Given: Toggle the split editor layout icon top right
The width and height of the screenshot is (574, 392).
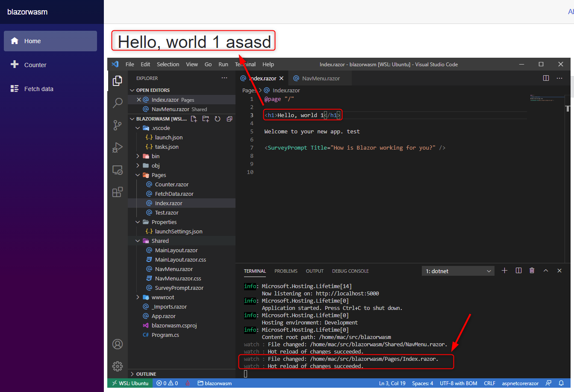Looking at the screenshot, I should (x=546, y=78).
